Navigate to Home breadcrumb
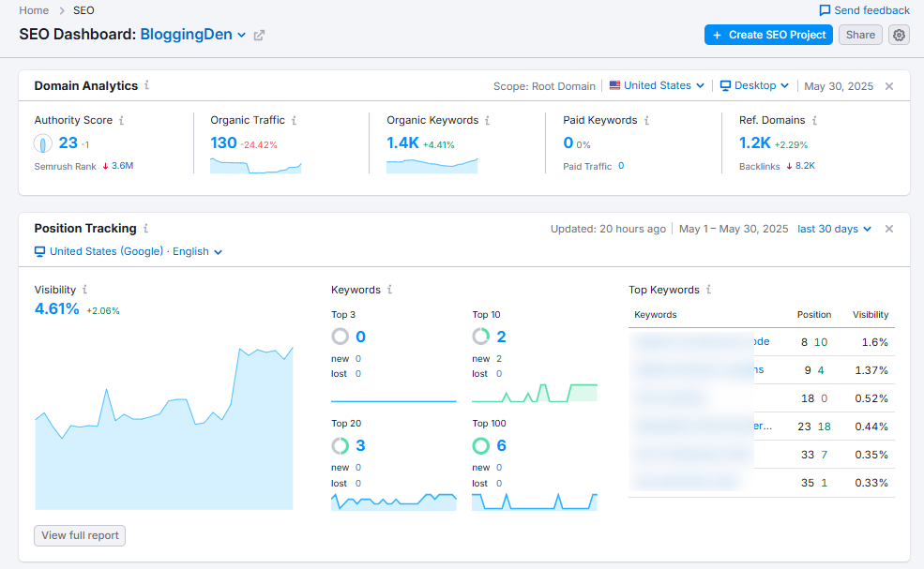 pyautogui.click(x=34, y=10)
